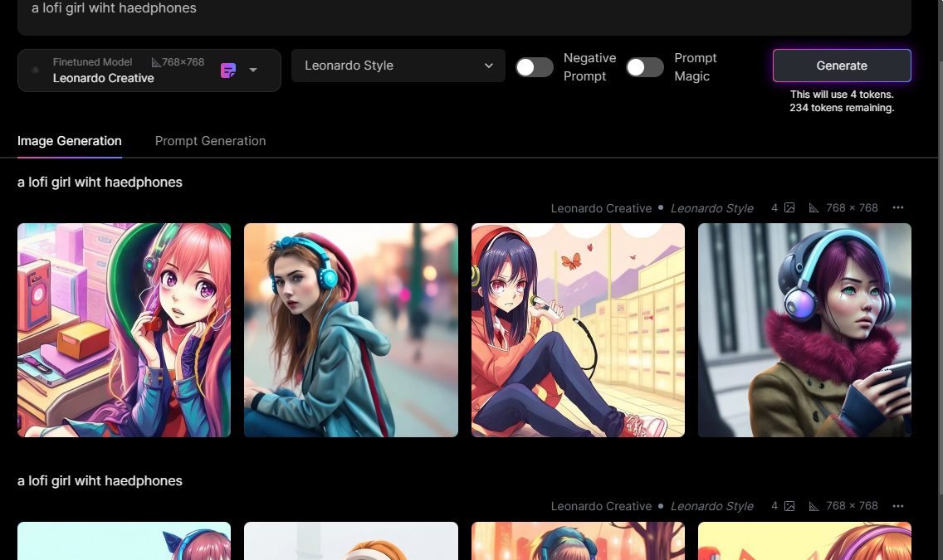The image size is (943, 560).
Task: Click the '234 tokens remaining' text
Action: click(842, 108)
